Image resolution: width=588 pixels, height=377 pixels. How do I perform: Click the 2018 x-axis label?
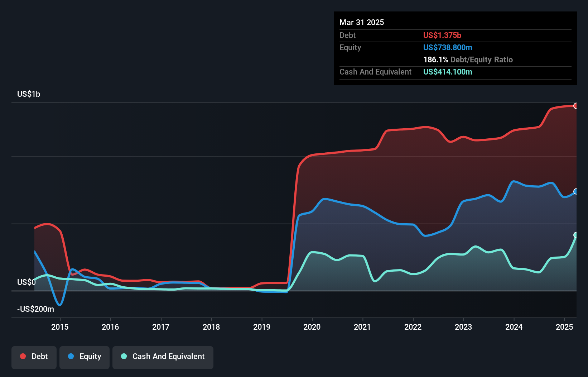pyautogui.click(x=211, y=327)
